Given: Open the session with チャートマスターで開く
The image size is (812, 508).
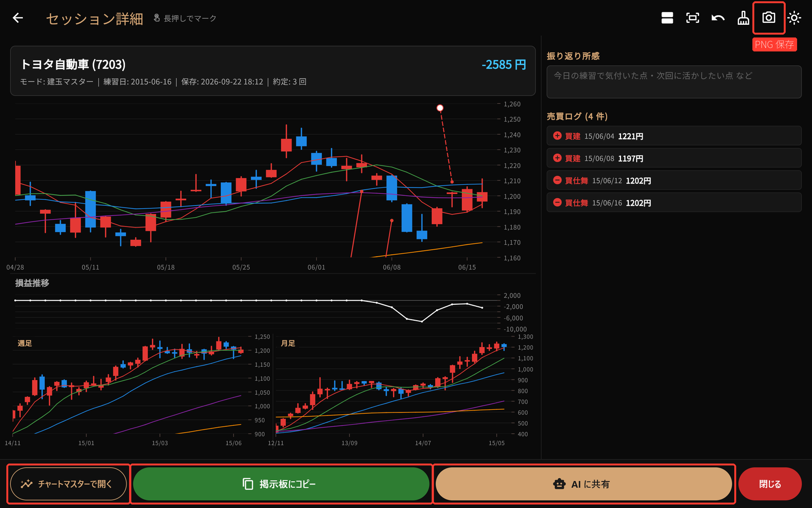Looking at the screenshot, I should (x=68, y=484).
